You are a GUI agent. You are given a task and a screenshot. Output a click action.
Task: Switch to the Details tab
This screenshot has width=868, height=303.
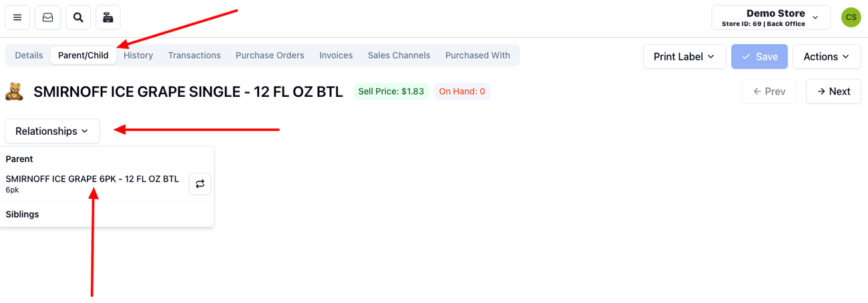click(x=29, y=55)
